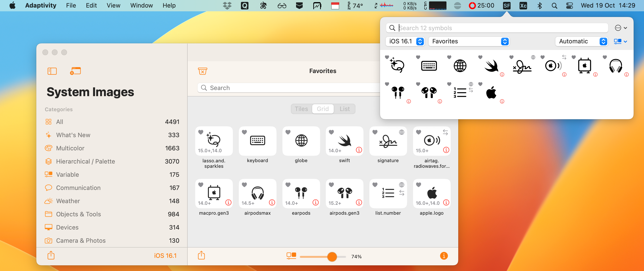Viewport: 644px width, 271px height.
Task: Unfavorite the keyboard tile heart
Action: pos(244,132)
